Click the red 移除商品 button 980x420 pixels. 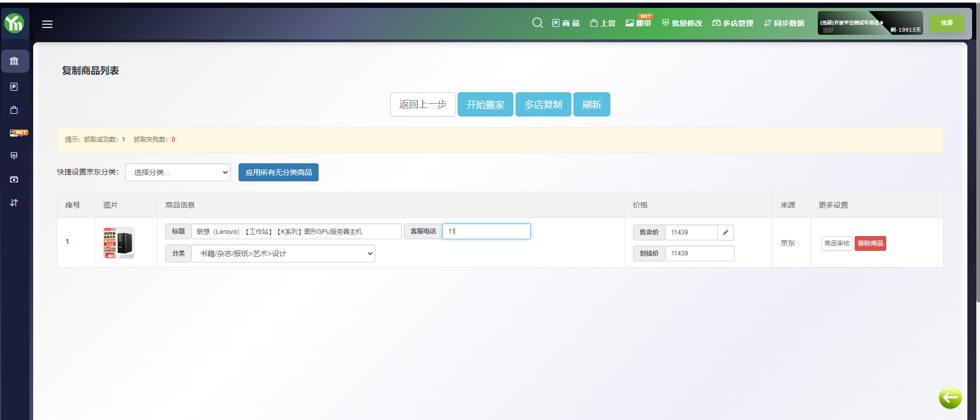click(x=870, y=243)
